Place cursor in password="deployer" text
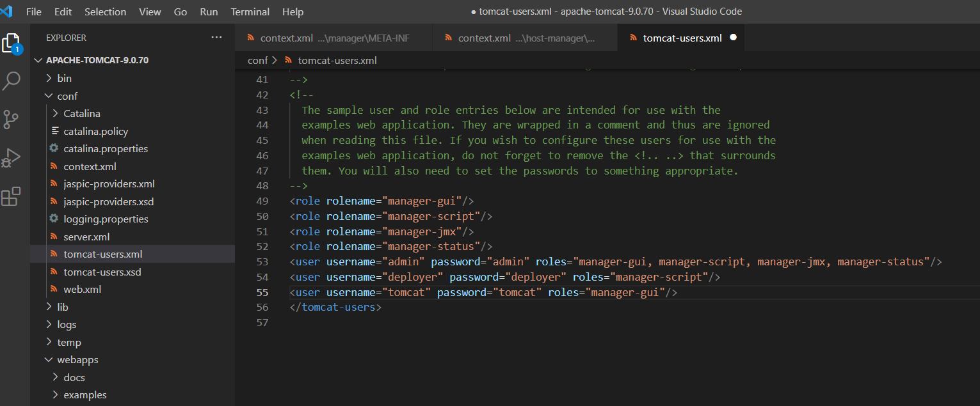The height and width of the screenshot is (406, 980). 508,277
